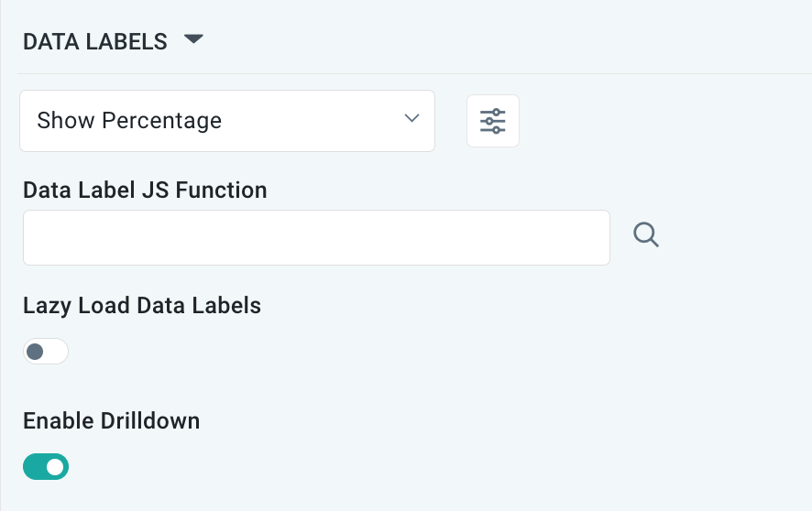Click the chevron arrow in Show Percentage box
Screen dimensions: 812x511
411,119
